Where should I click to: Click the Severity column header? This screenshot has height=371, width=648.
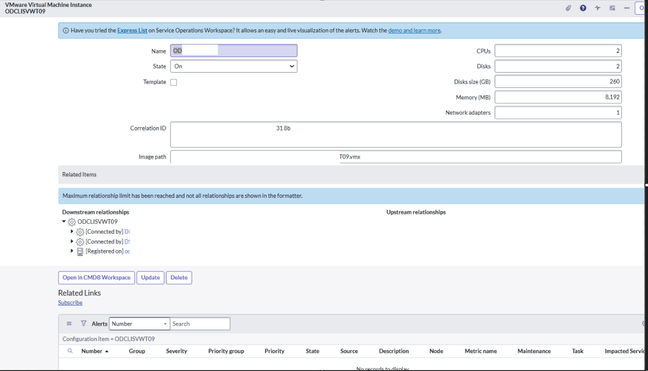tap(176, 351)
